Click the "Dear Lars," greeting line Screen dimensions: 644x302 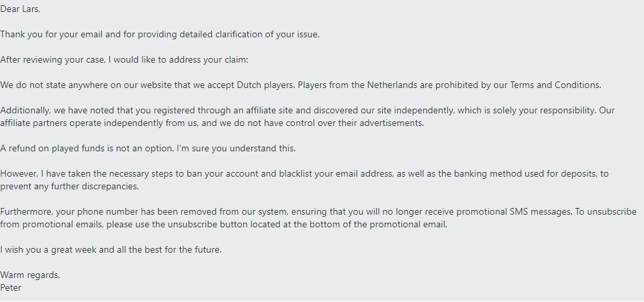(24, 9)
